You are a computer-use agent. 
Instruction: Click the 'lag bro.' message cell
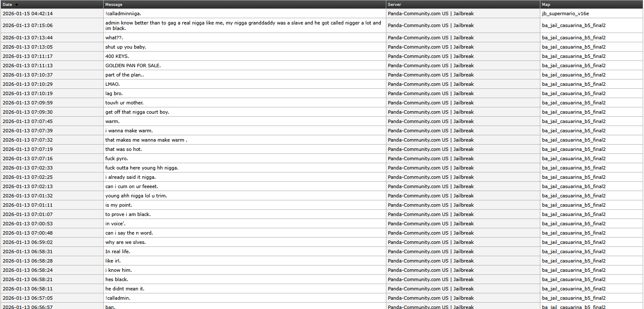click(114, 93)
